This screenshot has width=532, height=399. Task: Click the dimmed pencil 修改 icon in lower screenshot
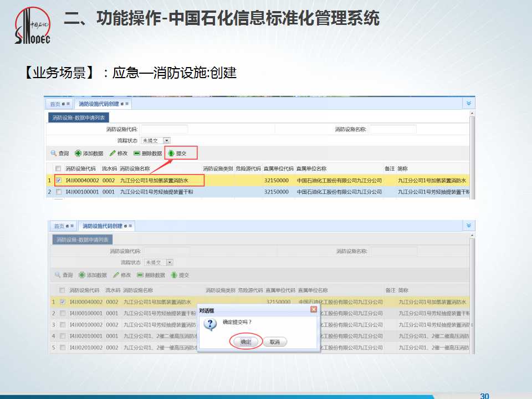(116, 275)
